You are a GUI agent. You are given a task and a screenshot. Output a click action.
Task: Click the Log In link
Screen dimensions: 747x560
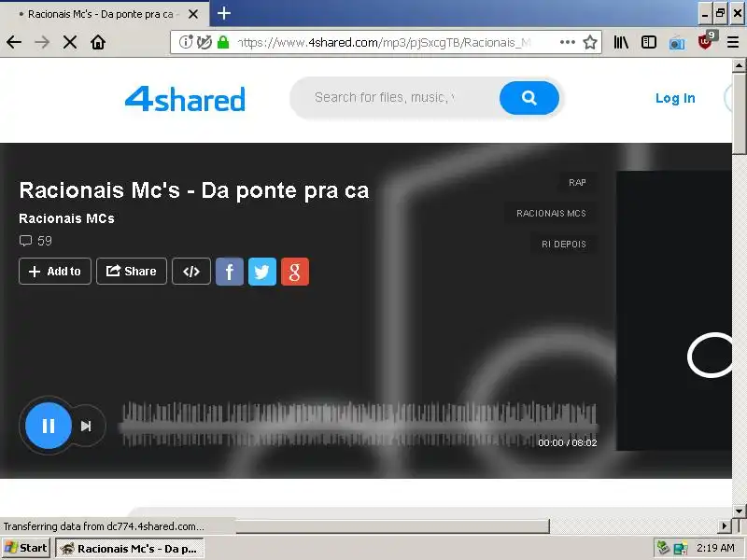(x=675, y=98)
